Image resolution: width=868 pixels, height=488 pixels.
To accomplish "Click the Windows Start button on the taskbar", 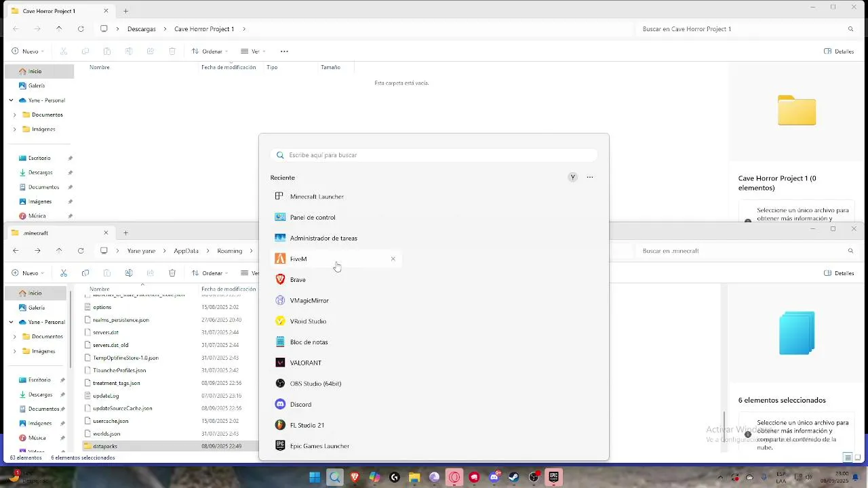I will click(x=315, y=477).
